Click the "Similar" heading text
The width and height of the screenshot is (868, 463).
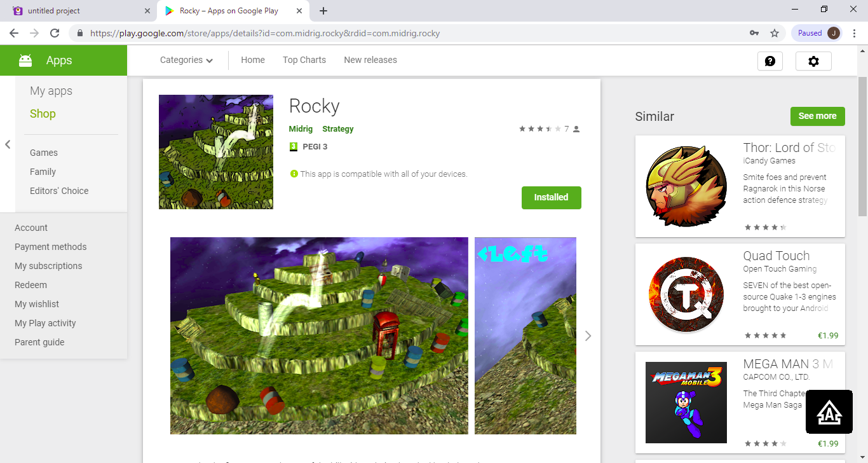pyautogui.click(x=654, y=116)
